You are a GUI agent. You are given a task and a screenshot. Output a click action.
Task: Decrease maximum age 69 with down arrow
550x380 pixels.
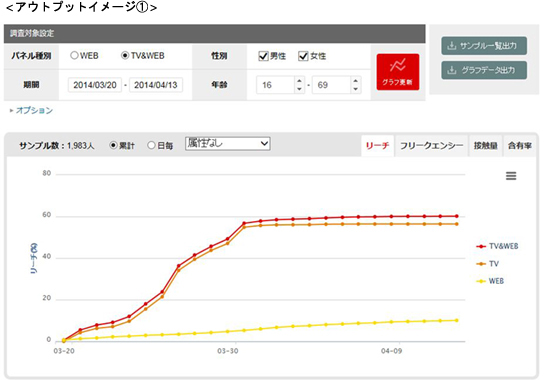(355, 89)
